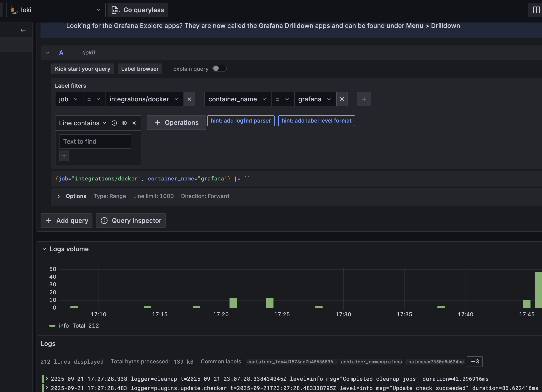Viewport: 542px width, 392px height.
Task: Expand the Options section
Action: tap(59, 196)
